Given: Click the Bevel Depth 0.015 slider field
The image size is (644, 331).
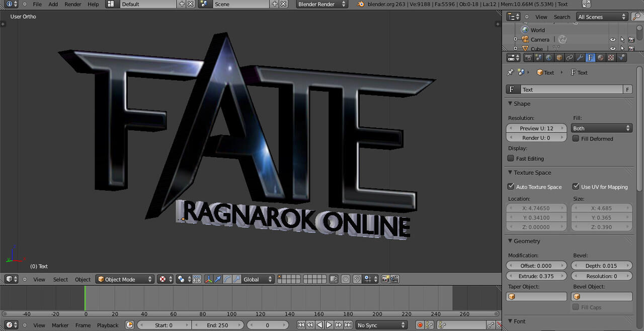Looking at the screenshot, I should pos(602,266).
